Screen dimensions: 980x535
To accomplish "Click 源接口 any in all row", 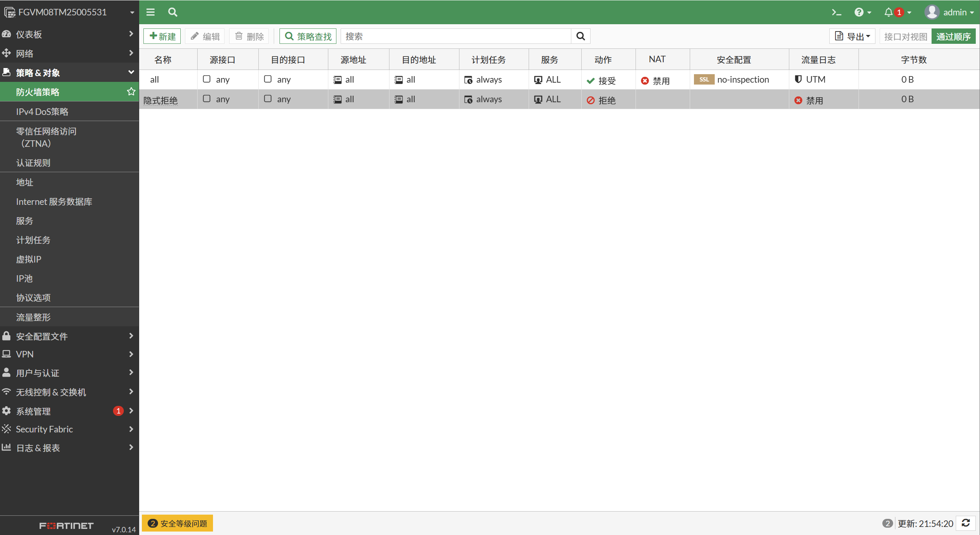I will click(x=216, y=80).
